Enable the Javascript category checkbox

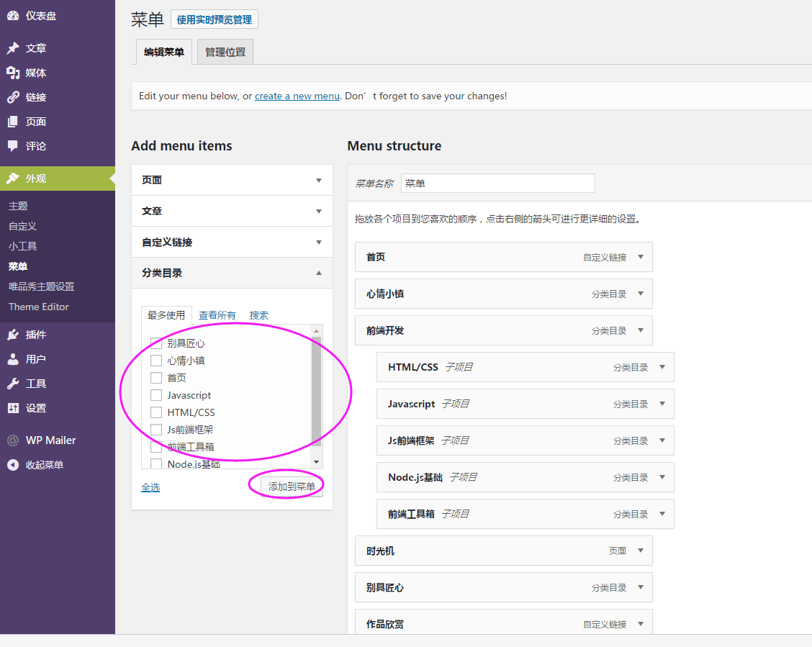click(156, 394)
